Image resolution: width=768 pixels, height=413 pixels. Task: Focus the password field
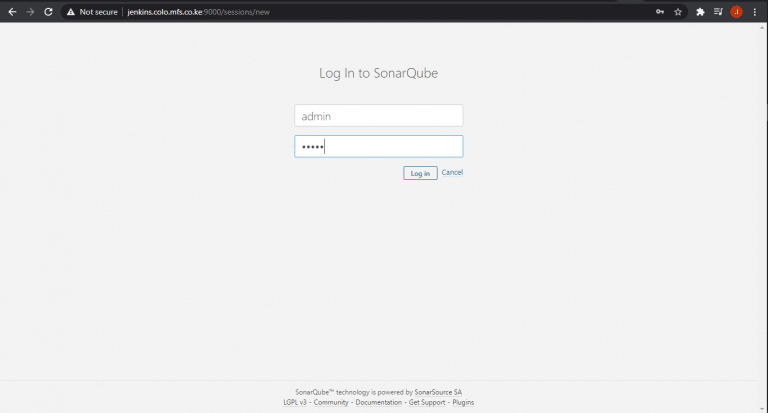[379, 146]
